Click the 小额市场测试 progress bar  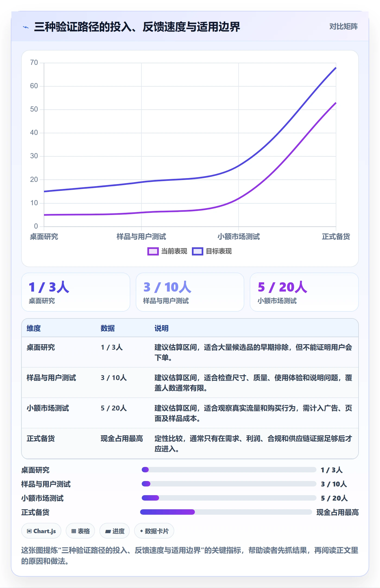[x=229, y=498]
